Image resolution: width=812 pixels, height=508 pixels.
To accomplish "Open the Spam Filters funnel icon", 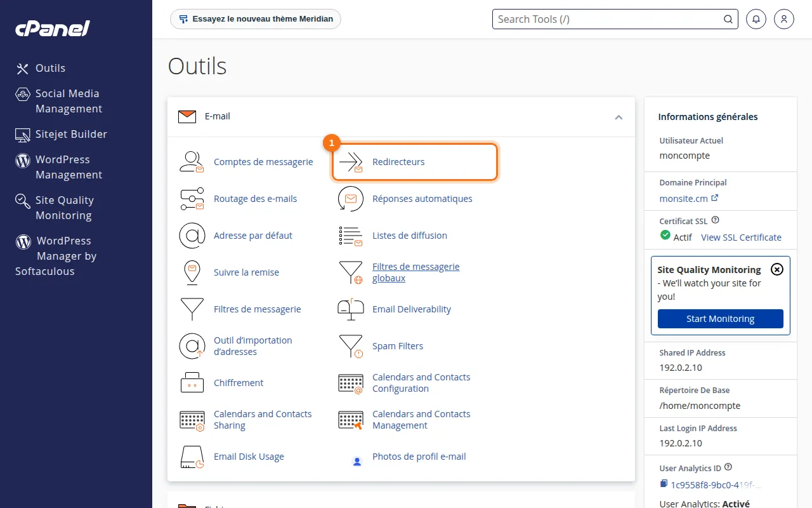I will pyautogui.click(x=351, y=346).
